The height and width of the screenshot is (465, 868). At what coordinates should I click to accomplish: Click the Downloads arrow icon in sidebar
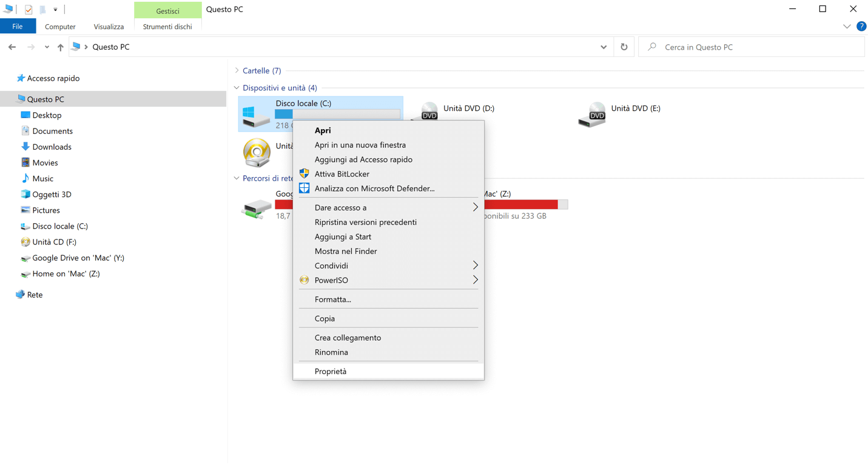25,147
